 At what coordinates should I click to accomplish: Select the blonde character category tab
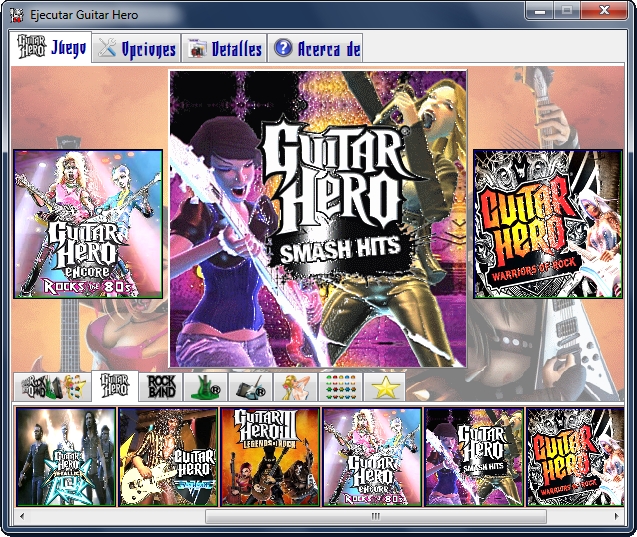pyautogui.click(x=295, y=387)
